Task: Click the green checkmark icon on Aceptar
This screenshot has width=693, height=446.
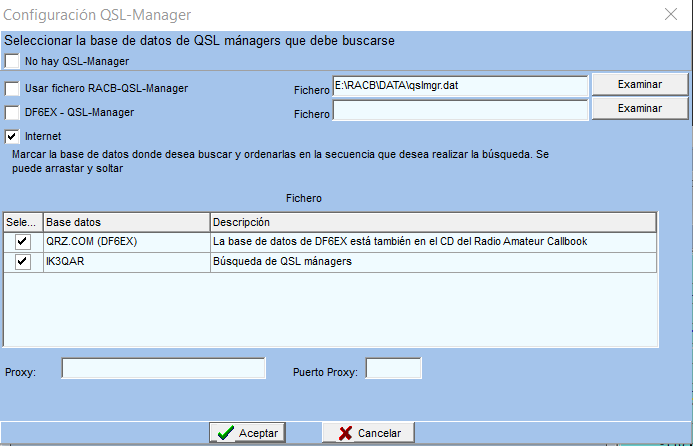Action: (226, 433)
